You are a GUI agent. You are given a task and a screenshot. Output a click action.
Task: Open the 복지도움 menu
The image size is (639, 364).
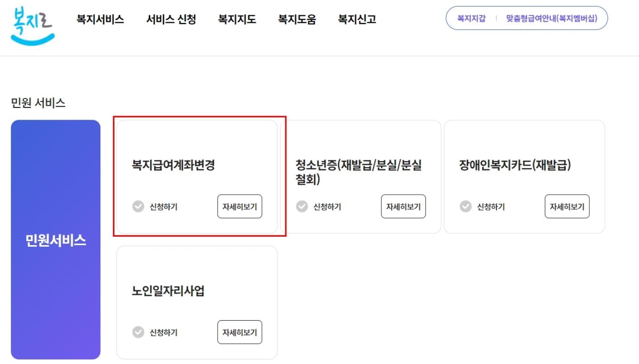coord(297,19)
